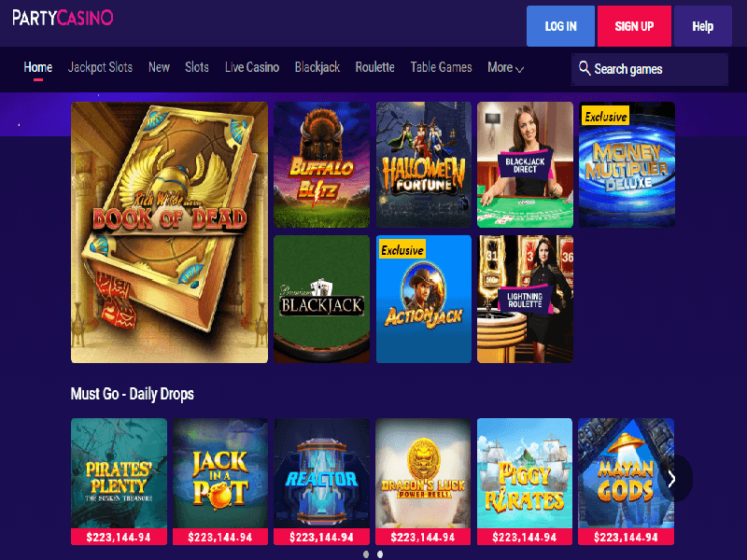Open the Piggy Pirates jackpot game
This screenshot has width=747, height=560.
525,481
